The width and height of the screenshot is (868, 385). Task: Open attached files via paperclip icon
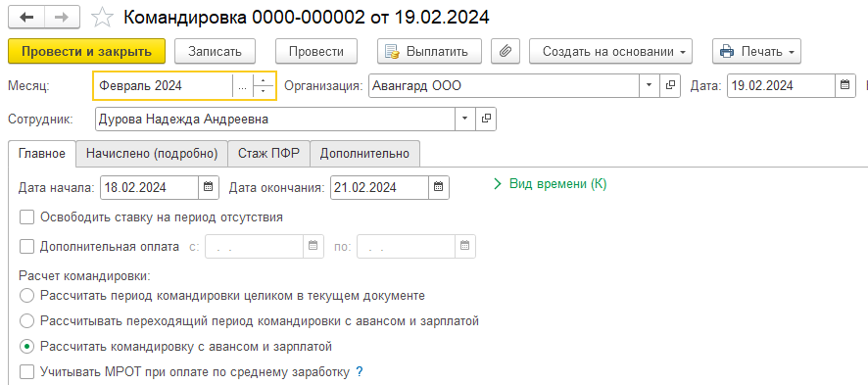coord(505,52)
